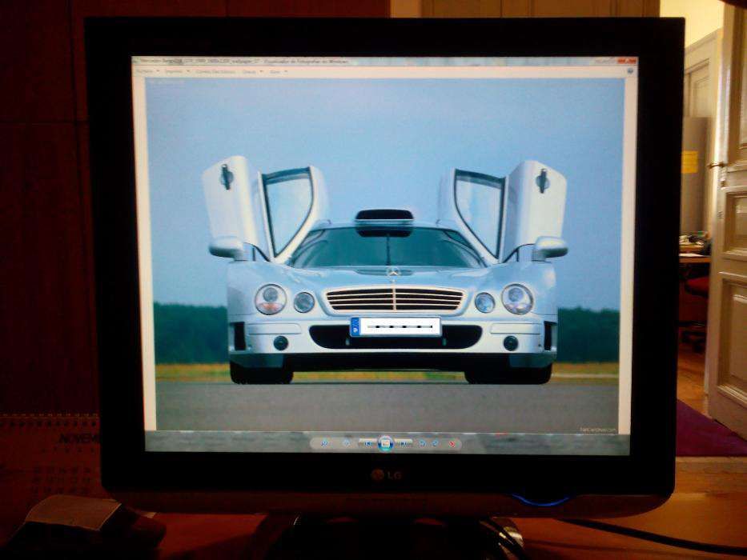Start the slideshow with center round button
The height and width of the screenshot is (560, 747).
click(385, 443)
